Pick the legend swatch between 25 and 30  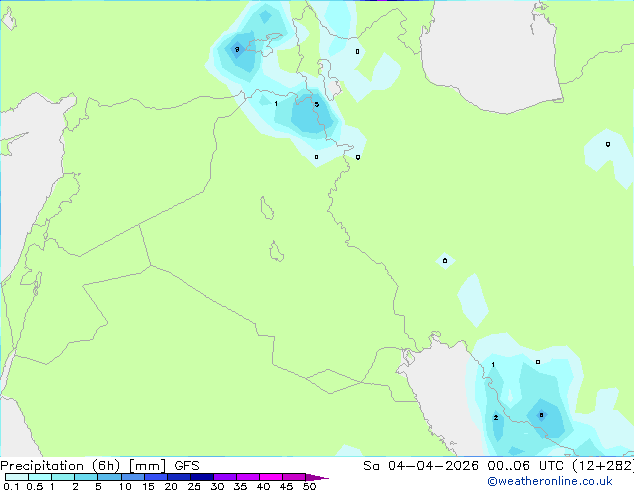tap(201, 477)
